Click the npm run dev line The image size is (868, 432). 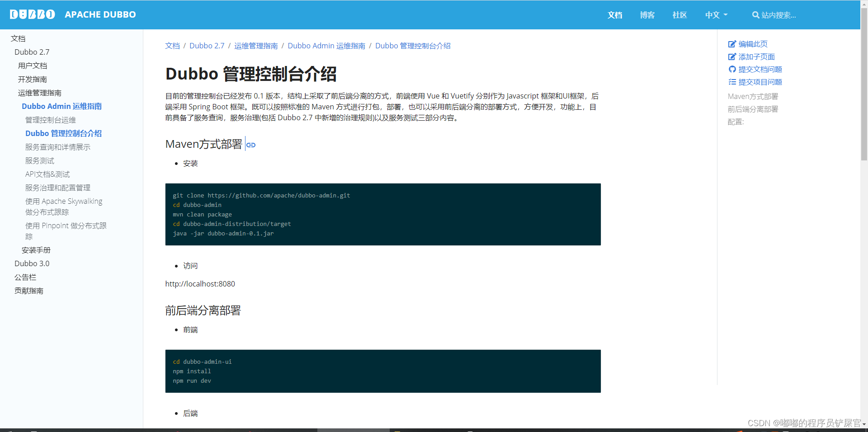coord(192,380)
